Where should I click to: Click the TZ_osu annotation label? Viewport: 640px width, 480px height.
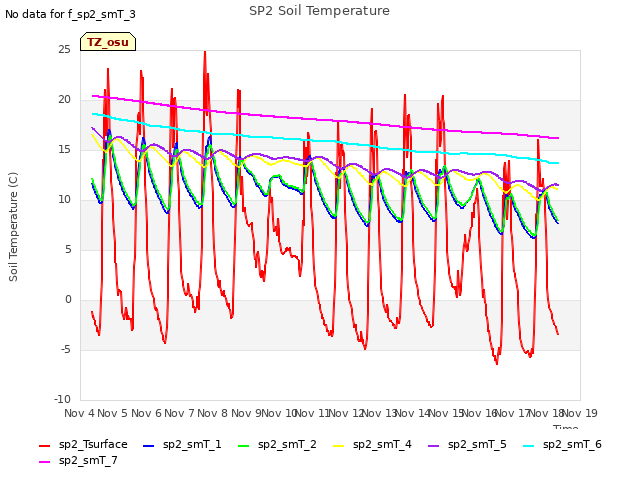click(x=108, y=42)
